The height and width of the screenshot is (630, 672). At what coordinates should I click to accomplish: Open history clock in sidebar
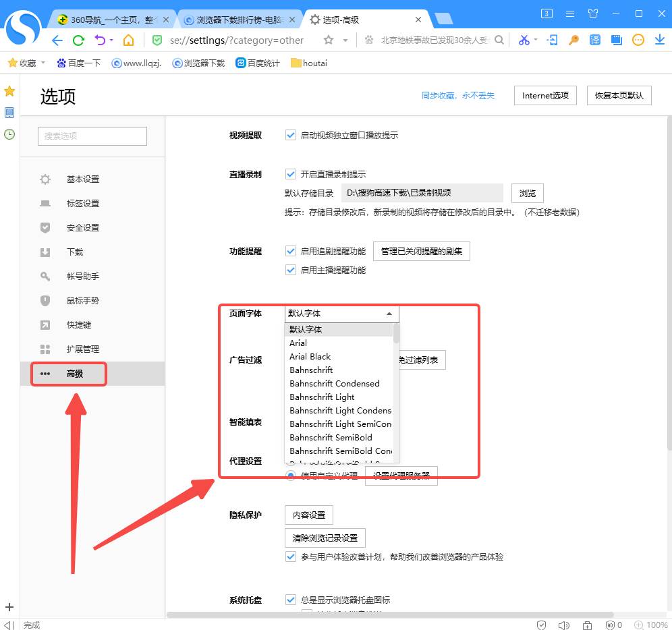pos(9,134)
